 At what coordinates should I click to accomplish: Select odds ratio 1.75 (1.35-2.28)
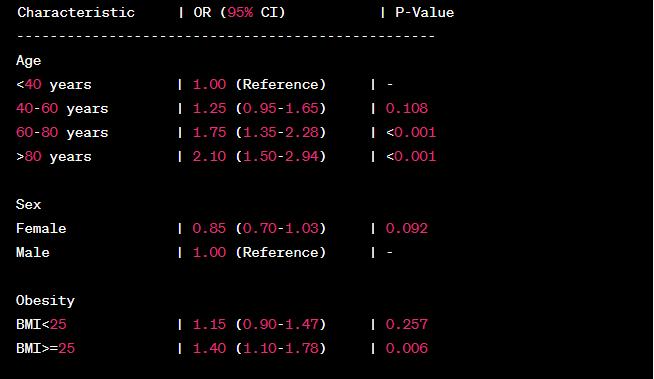click(x=259, y=133)
